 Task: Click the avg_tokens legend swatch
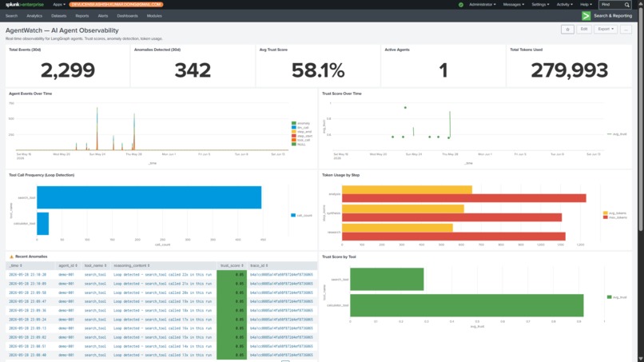pos(606,213)
